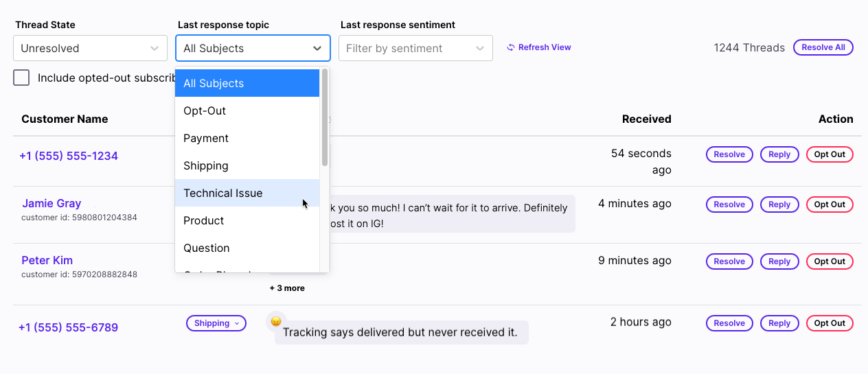The height and width of the screenshot is (374, 868).
Task: Open Jamie Gray's customer profile link
Action: click(52, 203)
